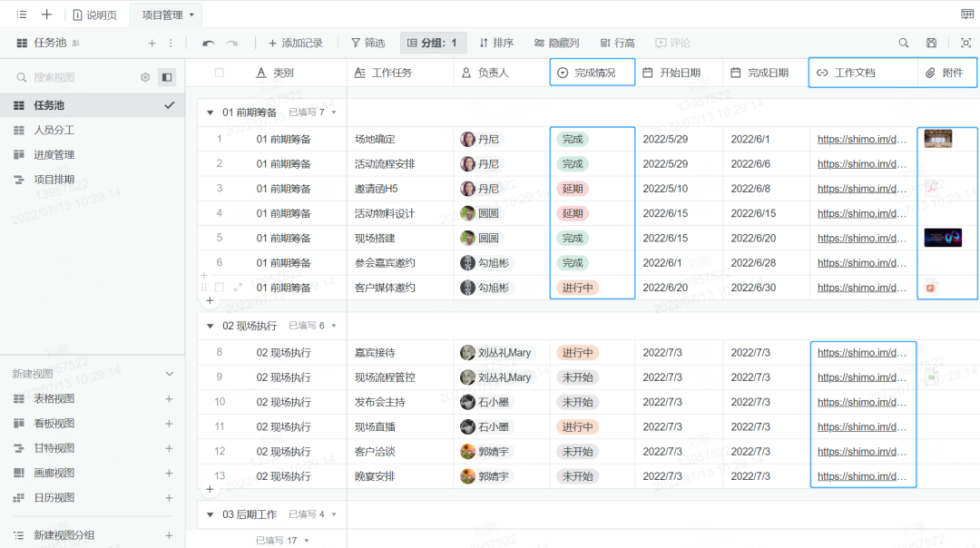980x548 pixels.
Task: Toggle the sidebar collapse control beside the gear
Action: (x=165, y=77)
